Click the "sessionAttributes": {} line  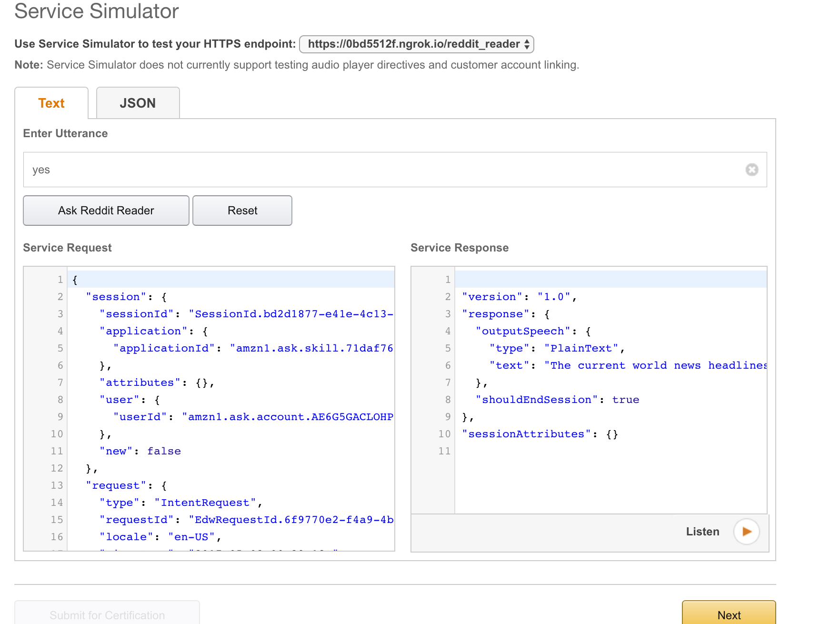[540, 434]
